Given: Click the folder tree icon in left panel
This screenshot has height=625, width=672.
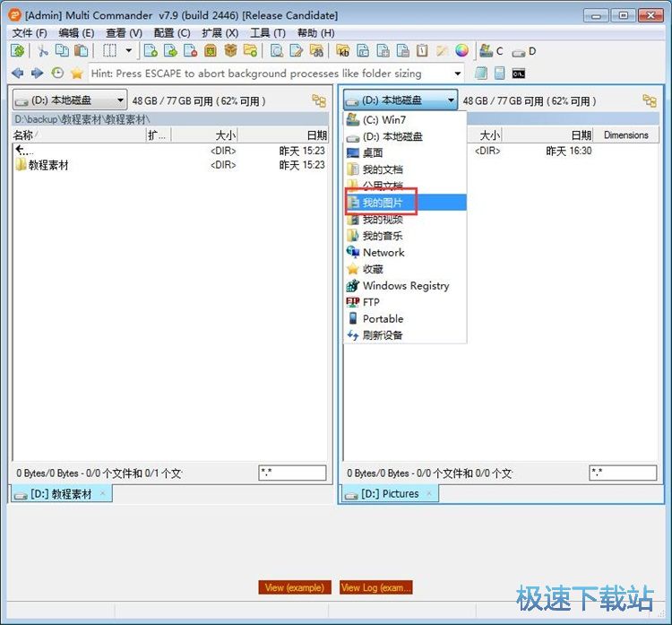Looking at the screenshot, I should click(x=318, y=101).
